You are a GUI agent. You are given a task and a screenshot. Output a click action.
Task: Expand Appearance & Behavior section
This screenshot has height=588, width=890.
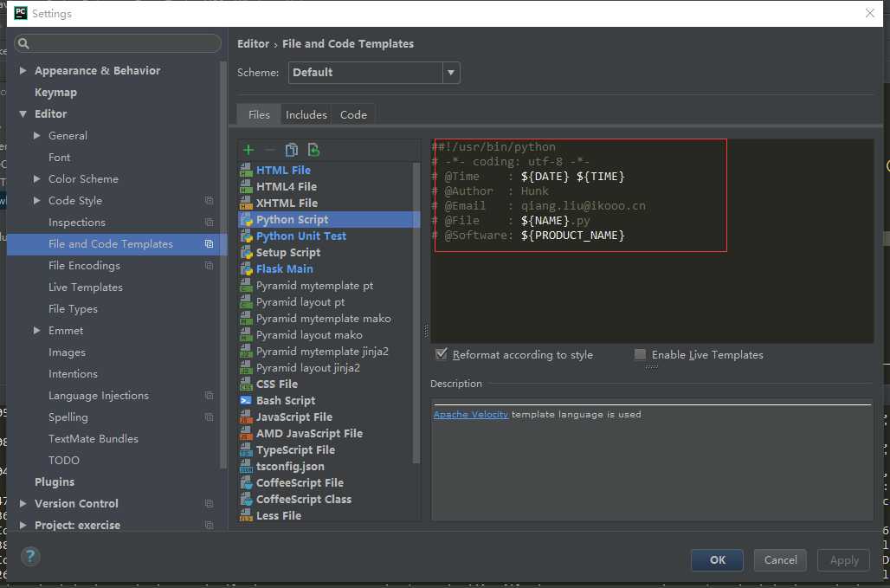[x=23, y=70]
